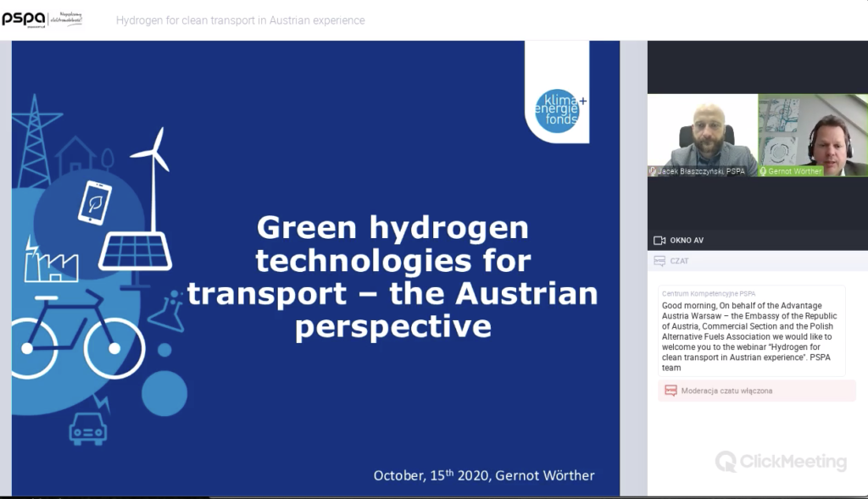Click the 'Green hydrogen technologies' slide title
868x499 pixels.
pyautogui.click(x=392, y=276)
